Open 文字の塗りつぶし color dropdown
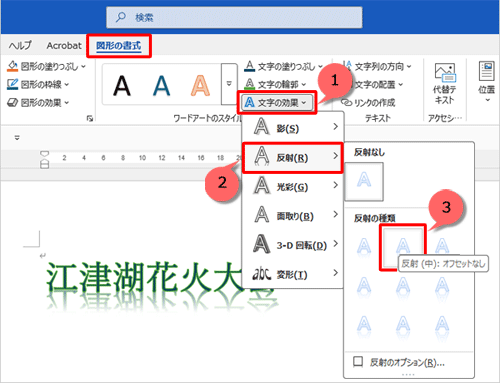This screenshot has height=383, width=500. tap(284, 66)
